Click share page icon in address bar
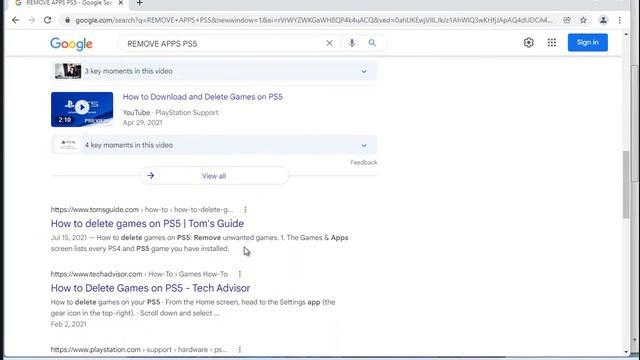The image size is (640, 360). coord(567,20)
